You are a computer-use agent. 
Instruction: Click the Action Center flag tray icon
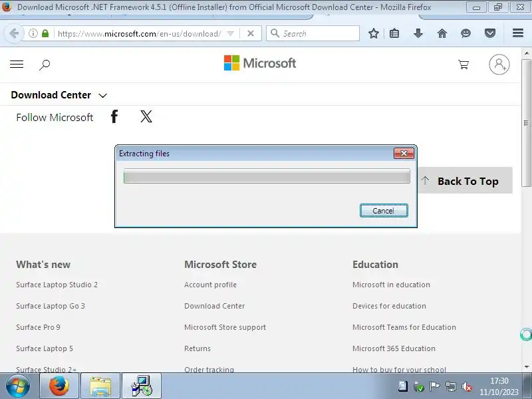pyautogui.click(x=434, y=386)
